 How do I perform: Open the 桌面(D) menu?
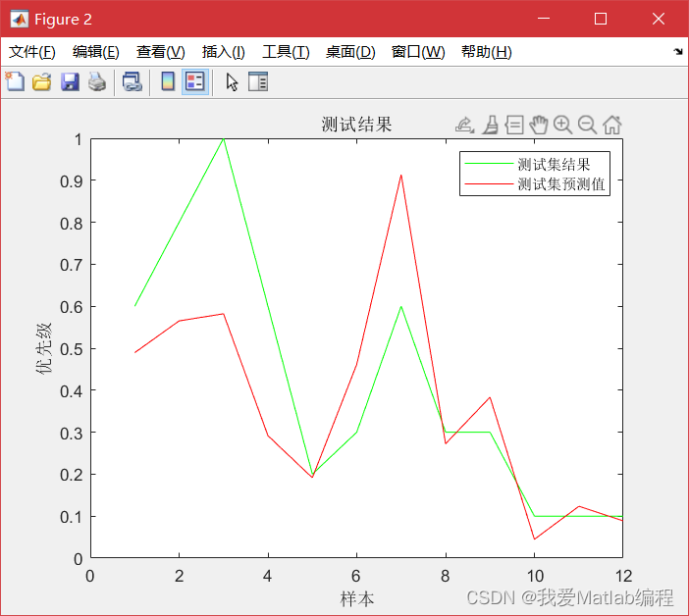[350, 52]
